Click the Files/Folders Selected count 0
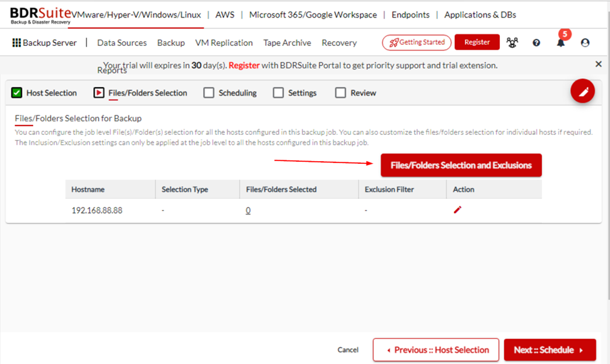The image size is (610, 364). click(248, 210)
